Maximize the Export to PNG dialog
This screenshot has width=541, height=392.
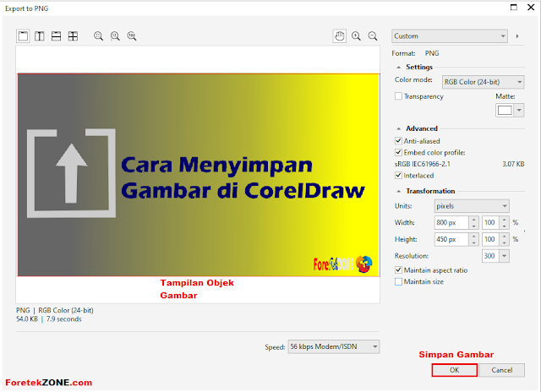[514, 8]
